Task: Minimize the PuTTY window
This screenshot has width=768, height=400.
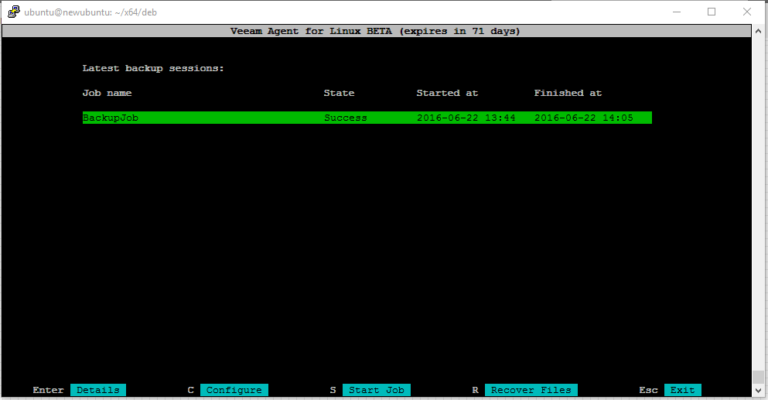Action: coord(676,12)
